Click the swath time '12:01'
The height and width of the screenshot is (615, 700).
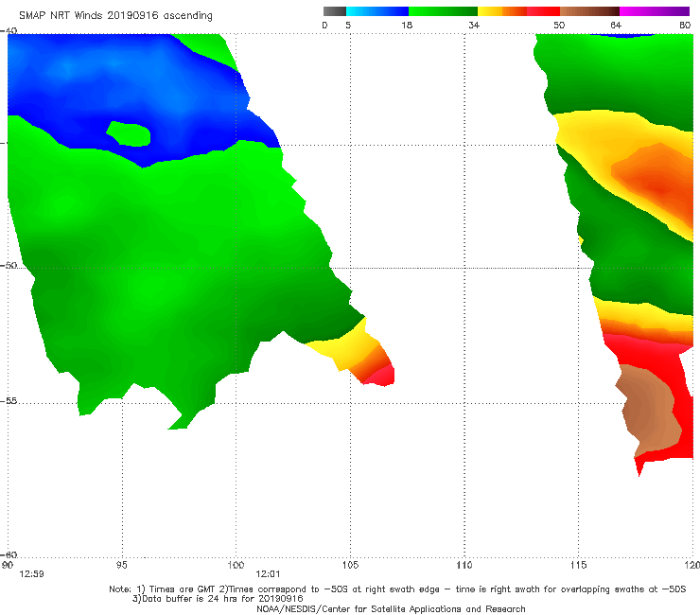(268, 574)
